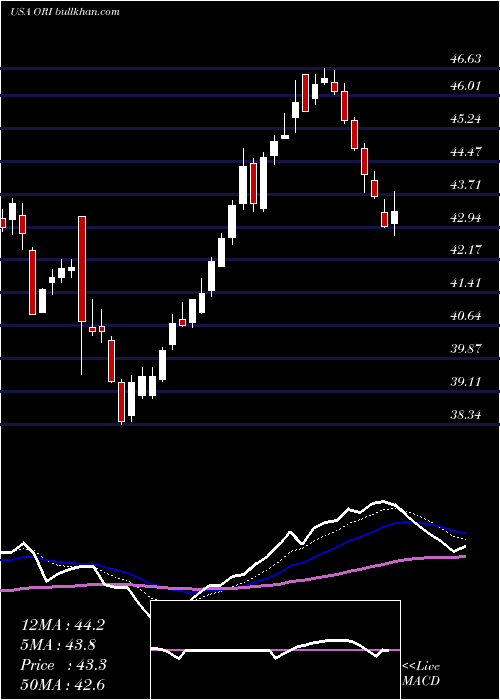
Task: Click inside the Live MACD inset chart
Action: (275, 650)
